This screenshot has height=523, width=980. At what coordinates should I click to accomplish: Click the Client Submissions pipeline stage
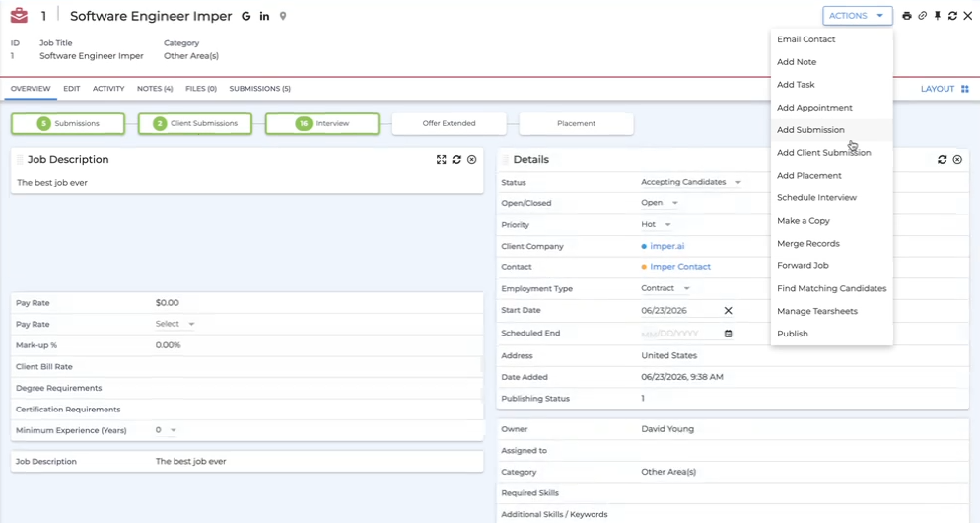(195, 124)
